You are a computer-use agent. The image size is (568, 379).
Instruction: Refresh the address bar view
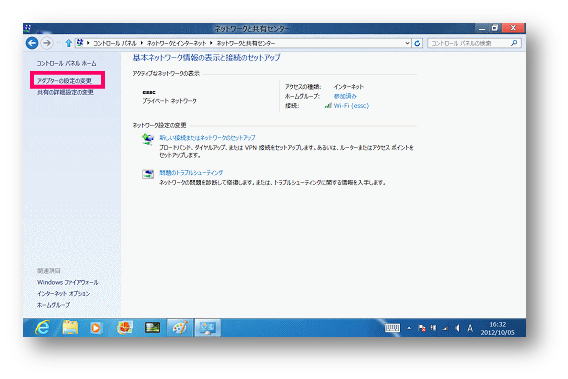click(x=417, y=43)
